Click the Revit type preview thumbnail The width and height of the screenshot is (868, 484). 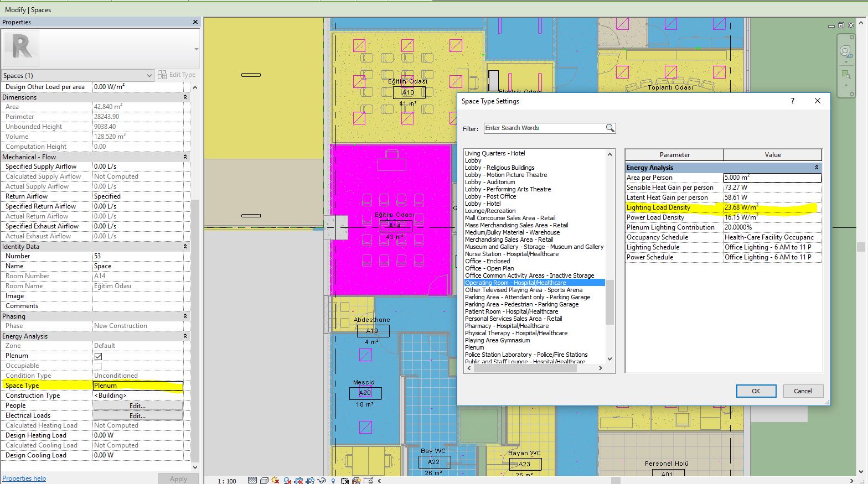(x=22, y=49)
